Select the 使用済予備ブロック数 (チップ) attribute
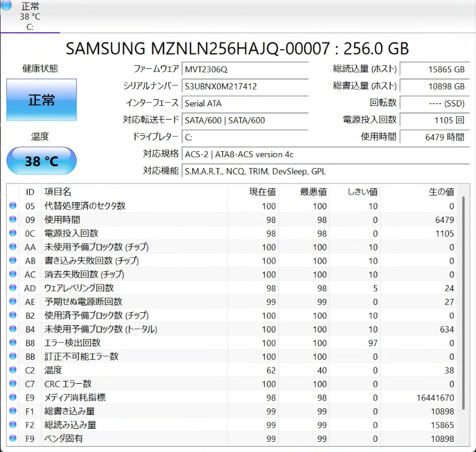The width and height of the screenshot is (476, 452). coord(97,315)
